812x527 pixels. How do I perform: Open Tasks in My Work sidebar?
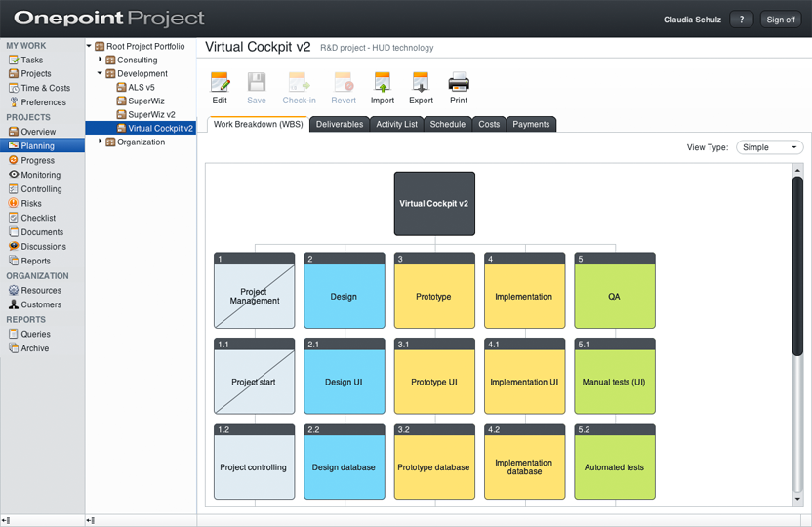point(31,60)
